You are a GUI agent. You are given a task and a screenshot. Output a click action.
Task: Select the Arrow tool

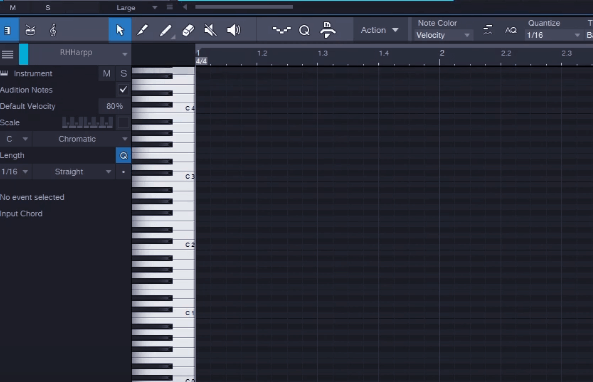pos(120,30)
